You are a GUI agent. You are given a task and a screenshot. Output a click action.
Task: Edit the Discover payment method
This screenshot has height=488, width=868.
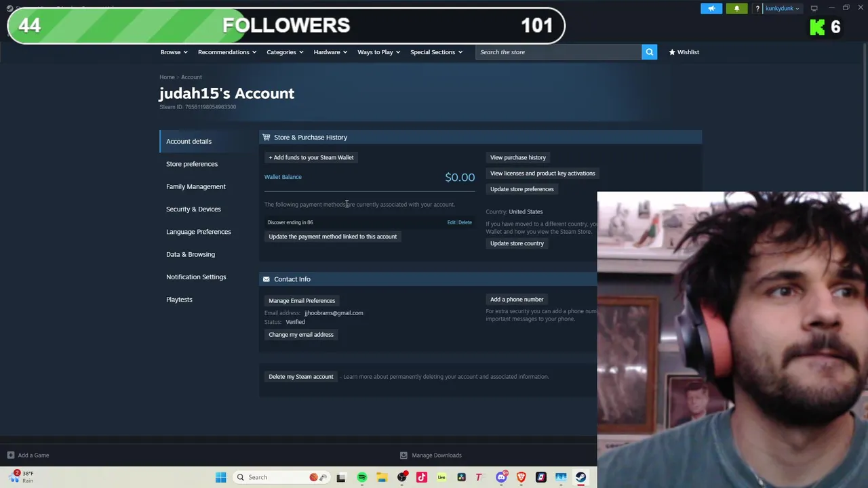click(451, 222)
